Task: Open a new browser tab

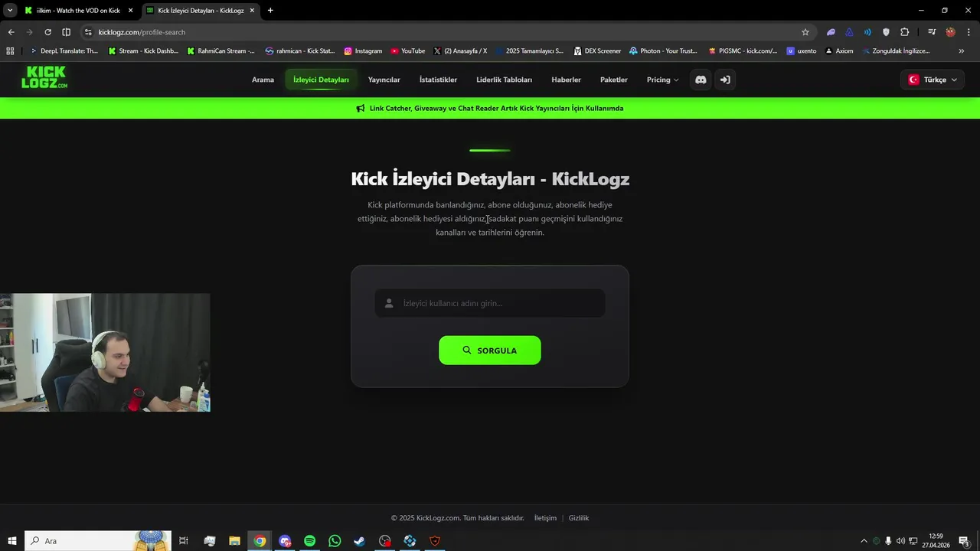Action: [x=270, y=11]
